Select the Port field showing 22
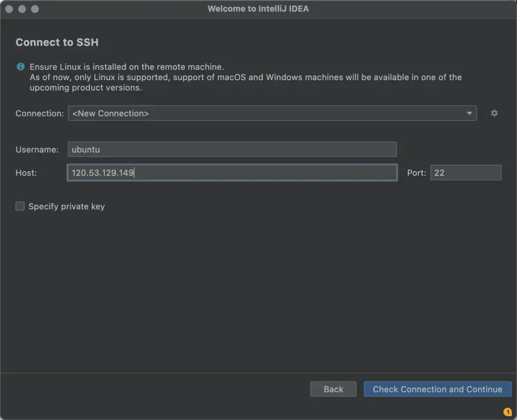This screenshot has width=517, height=420. point(465,172)
